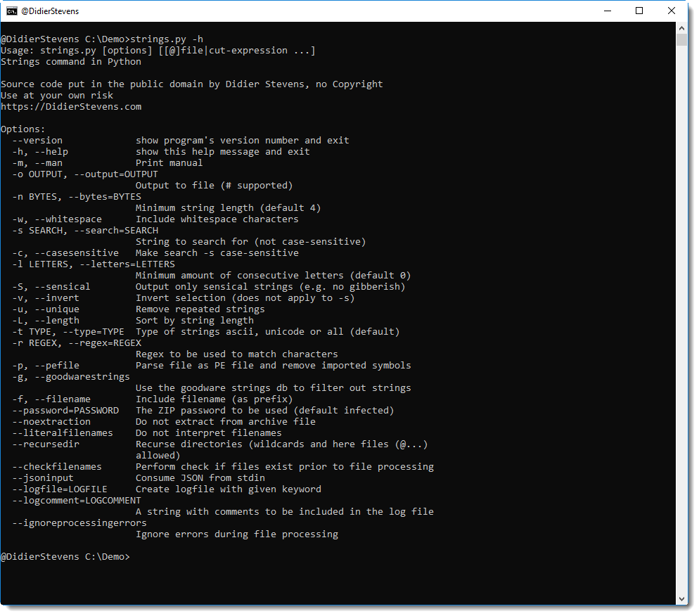Click the horizontal scrollbar at the bottom
The image size is (699, 616).
(x=338, y=601)
